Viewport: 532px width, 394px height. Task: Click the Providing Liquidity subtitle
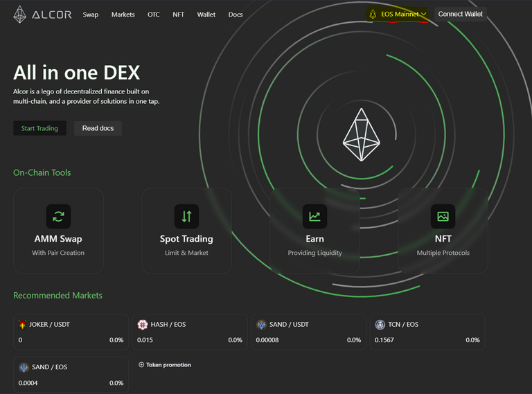[315, 253]
